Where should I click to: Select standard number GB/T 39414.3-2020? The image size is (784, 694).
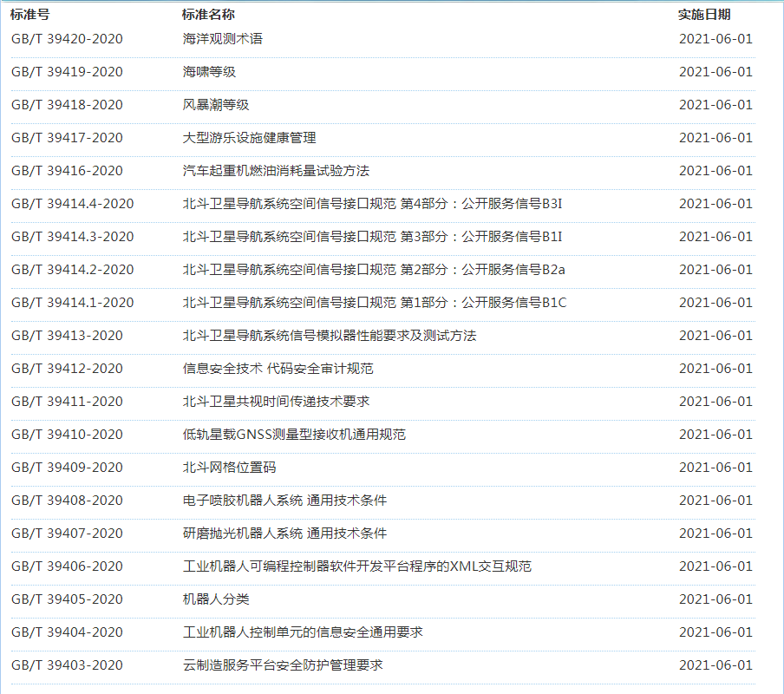(73, 237)
